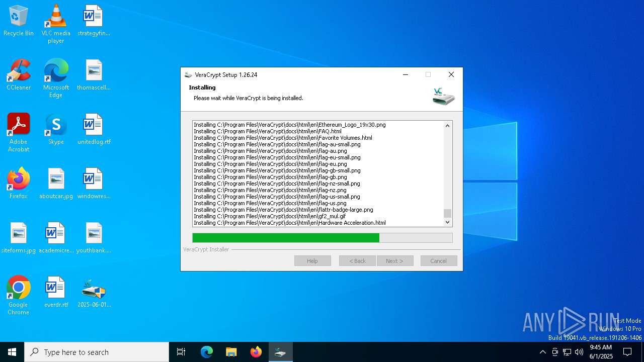Image resolution: width=644 pixels, height=362 pixels.
Task: Open the notification center
Action: [627, 352]
